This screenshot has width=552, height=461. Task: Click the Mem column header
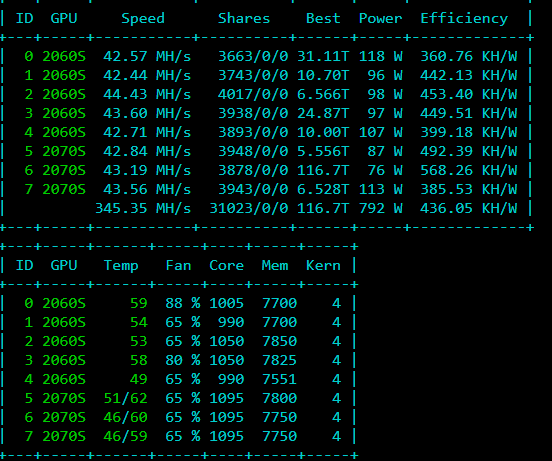point(275,266)
